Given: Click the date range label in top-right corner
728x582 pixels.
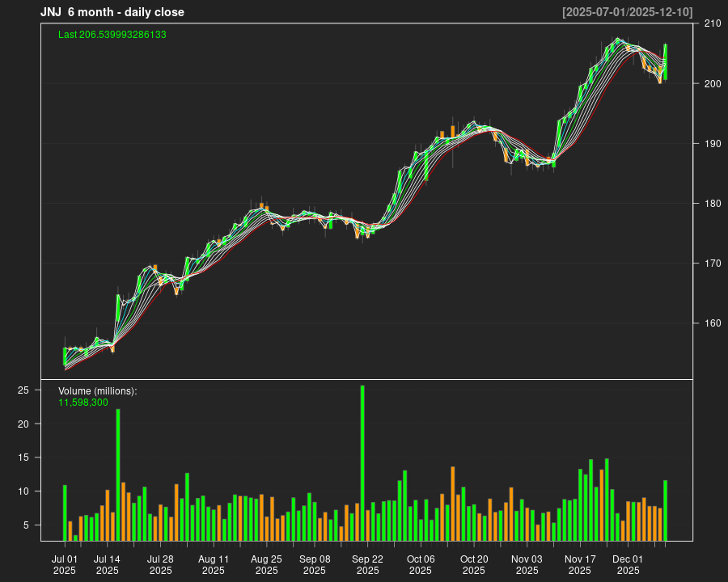Looking at the screenshot, I should (x=628, y=12).
